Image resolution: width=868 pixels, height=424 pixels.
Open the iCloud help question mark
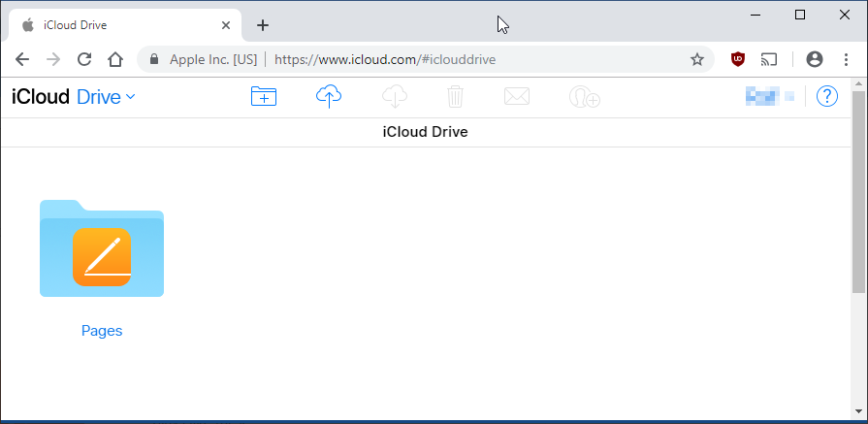point(827,97)
